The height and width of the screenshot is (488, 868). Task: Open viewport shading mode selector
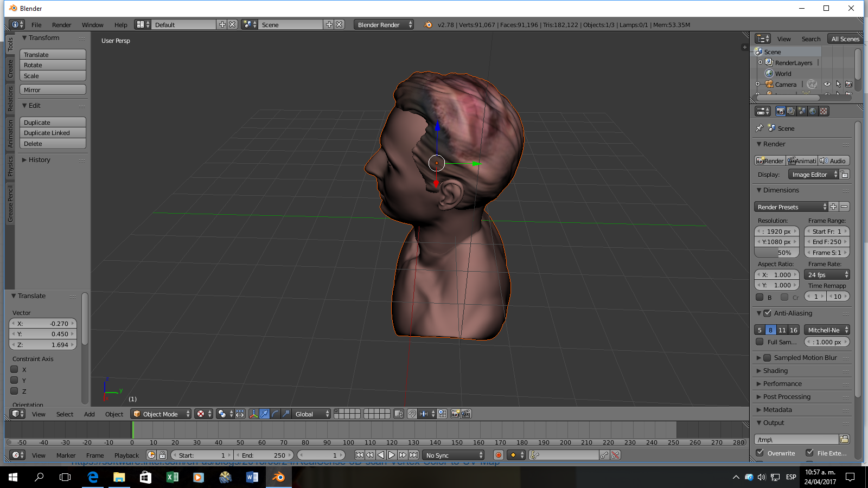(x=203, y=414)
